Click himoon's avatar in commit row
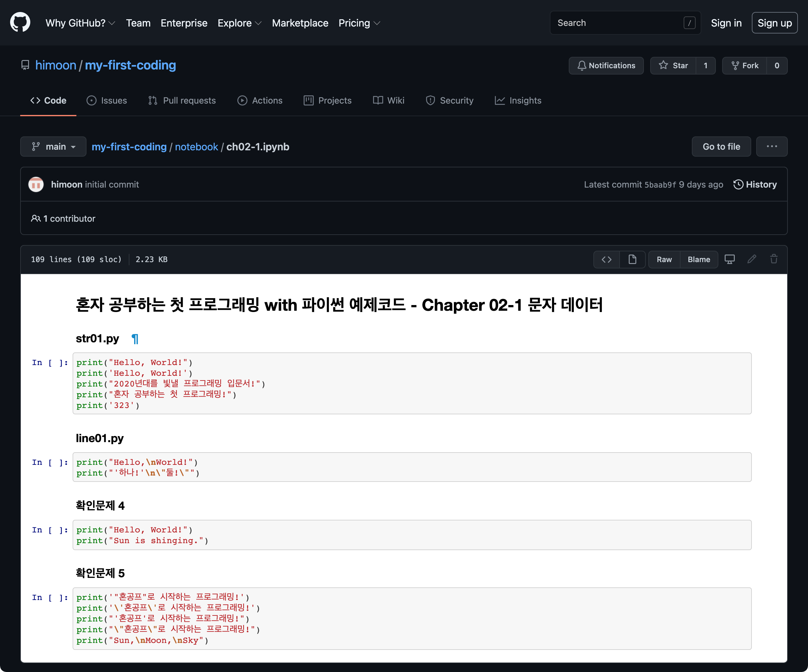This screenshot has height=672, width=808. [x=36, y=184]
